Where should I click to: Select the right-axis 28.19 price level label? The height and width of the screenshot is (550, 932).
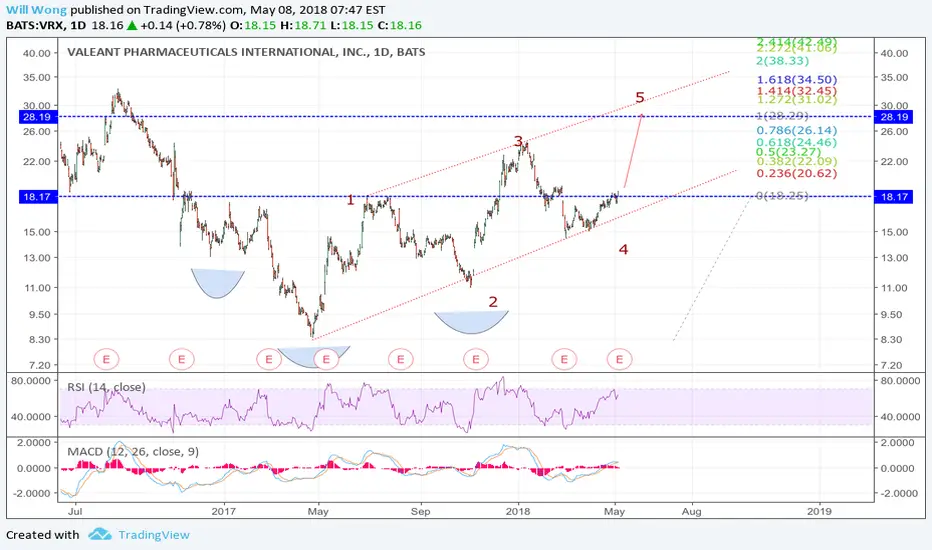coord(894,117)
